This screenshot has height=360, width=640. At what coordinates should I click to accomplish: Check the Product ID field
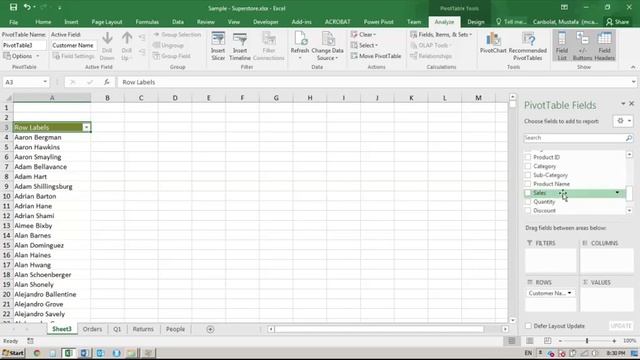pos(528,157)
